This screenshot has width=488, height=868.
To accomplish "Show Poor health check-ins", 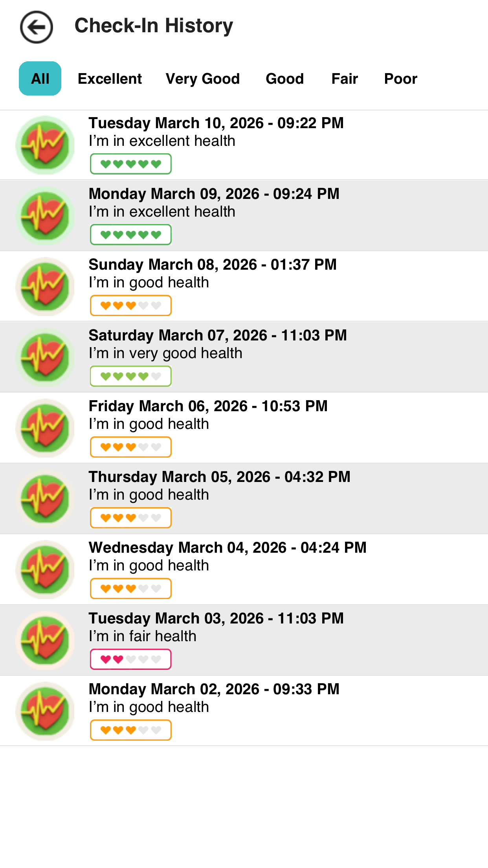I will (400, 79).
